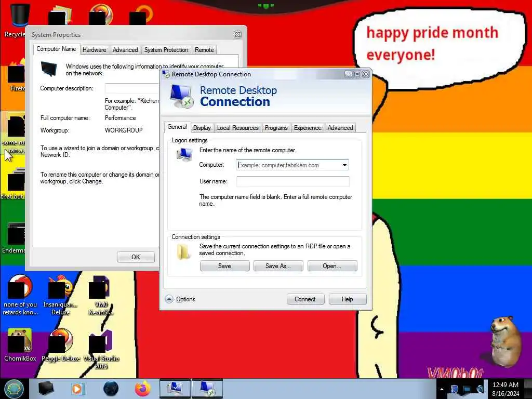Click the computer icon in Logon settings
Viewport: 532px width, 399px height.
[x=184, y=154]
